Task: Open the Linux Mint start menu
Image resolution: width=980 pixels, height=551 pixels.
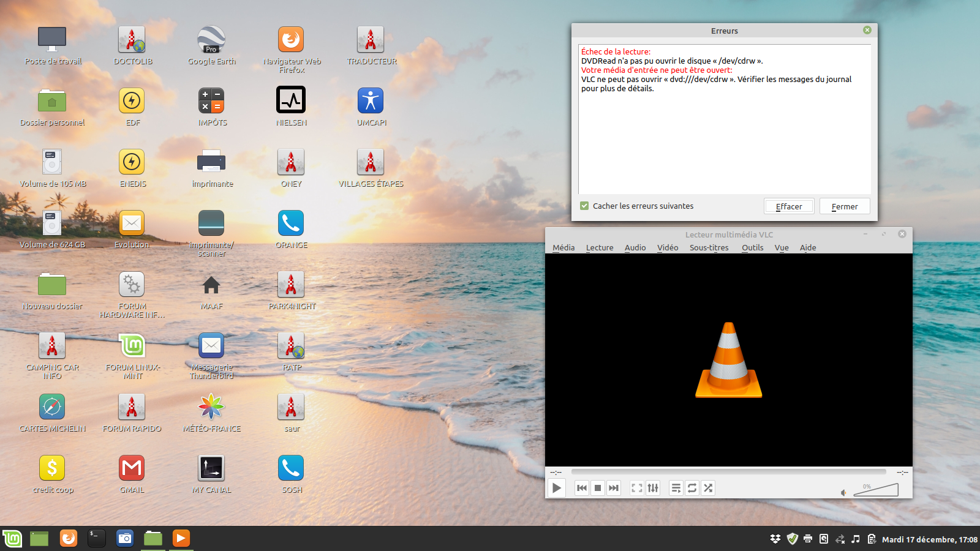Action: (12, 539)
